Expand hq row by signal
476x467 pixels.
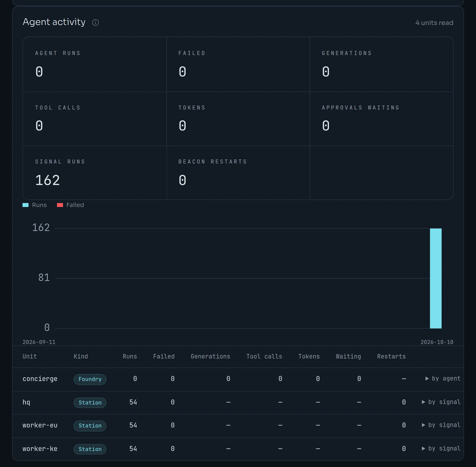[441, 402]
